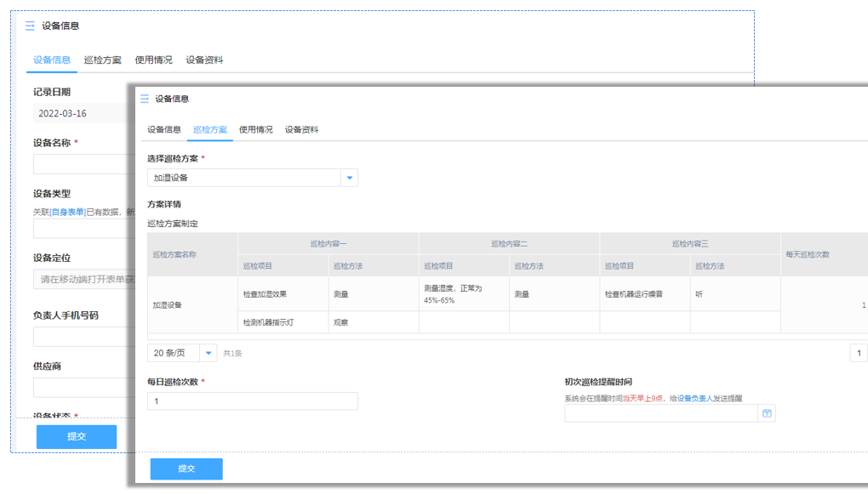
Task: Click the 设备名称 text input
Action: [x=79, y=164]
